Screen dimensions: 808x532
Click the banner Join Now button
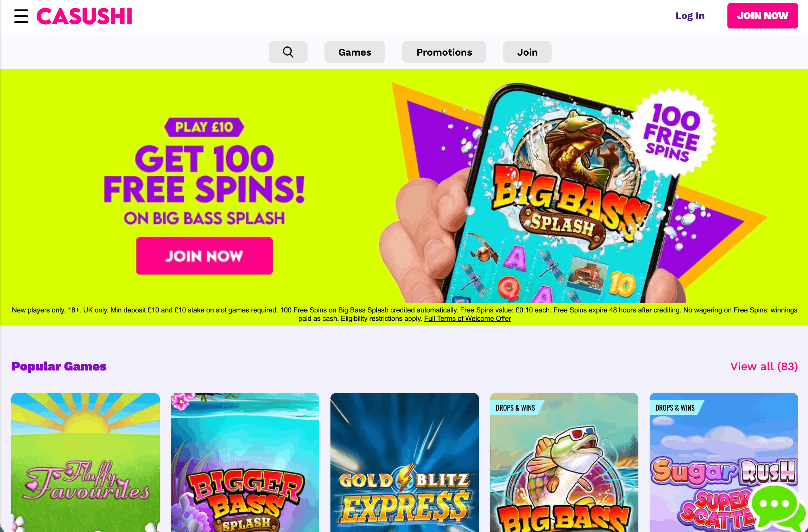pyautogui.click(x=204, y=256)
